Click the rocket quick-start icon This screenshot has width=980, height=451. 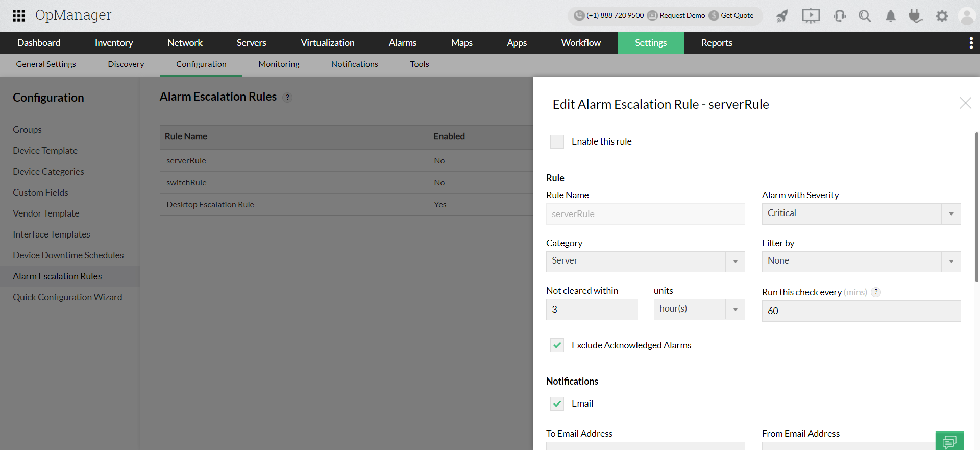pos(782,16)
